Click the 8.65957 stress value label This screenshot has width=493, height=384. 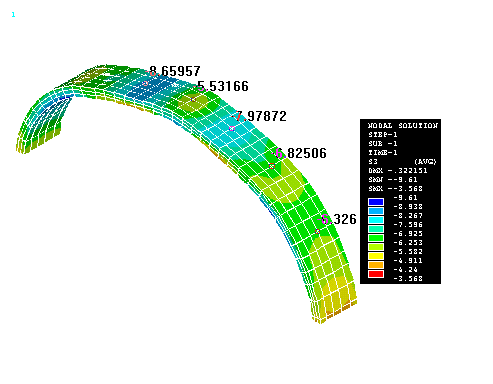173,71
